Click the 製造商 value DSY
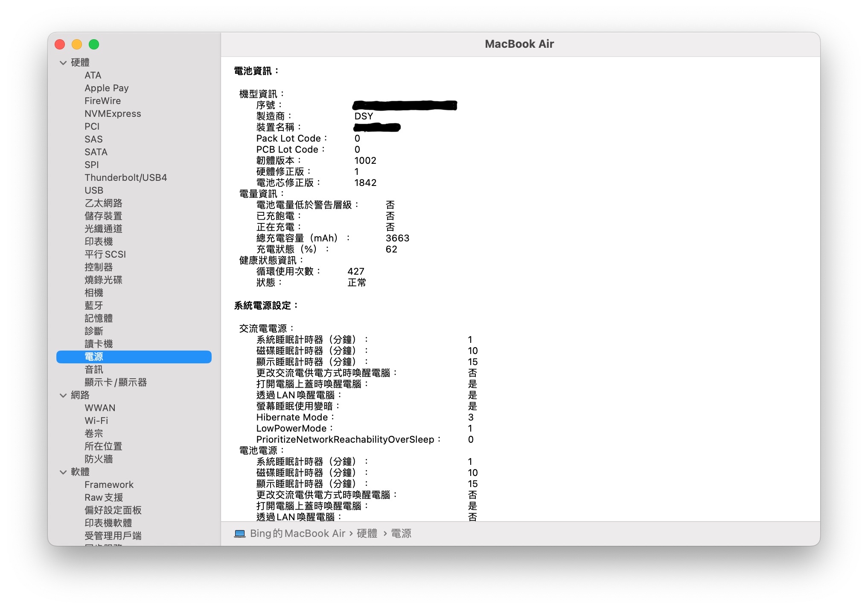 364,116
